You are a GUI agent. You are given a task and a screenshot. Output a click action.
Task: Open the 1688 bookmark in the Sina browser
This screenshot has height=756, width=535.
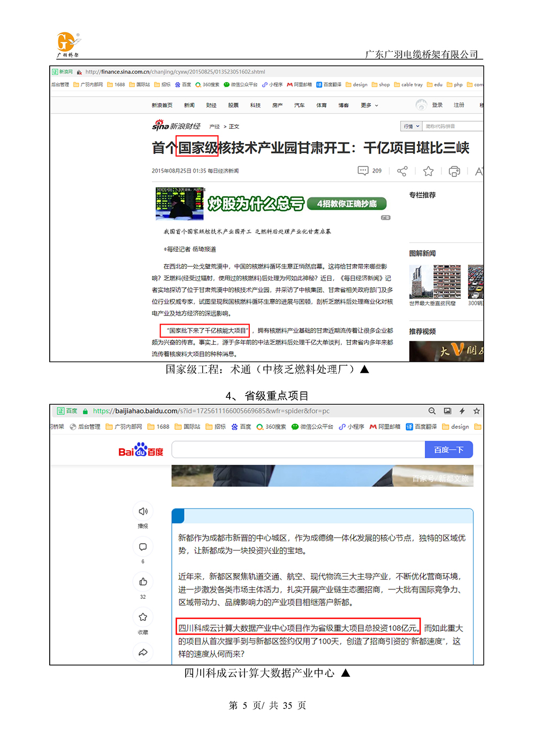point(116,84)
